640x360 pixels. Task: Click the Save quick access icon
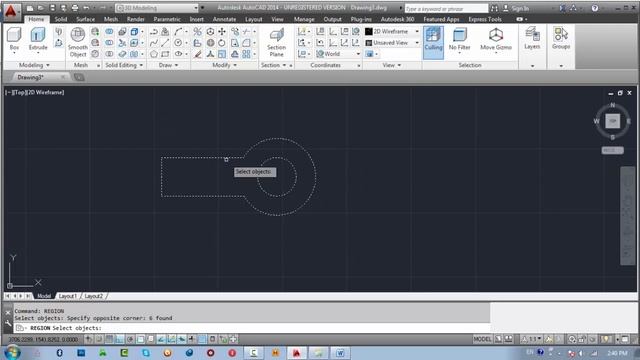pyautogui.click(x=52, y=8)
